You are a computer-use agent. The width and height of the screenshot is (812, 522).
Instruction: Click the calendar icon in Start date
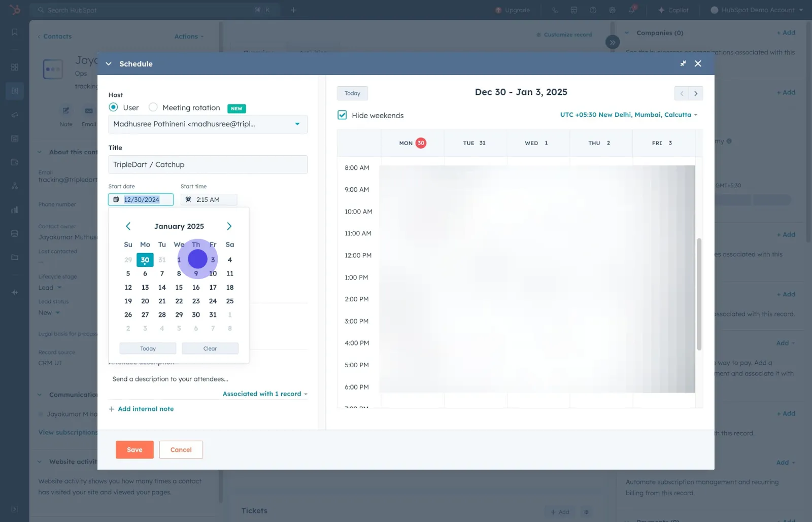[x=116, y=199]
